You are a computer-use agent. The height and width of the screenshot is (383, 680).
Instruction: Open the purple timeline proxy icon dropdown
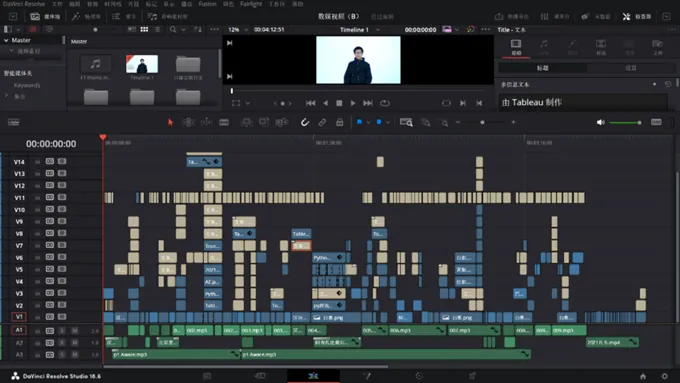(457, 29)
